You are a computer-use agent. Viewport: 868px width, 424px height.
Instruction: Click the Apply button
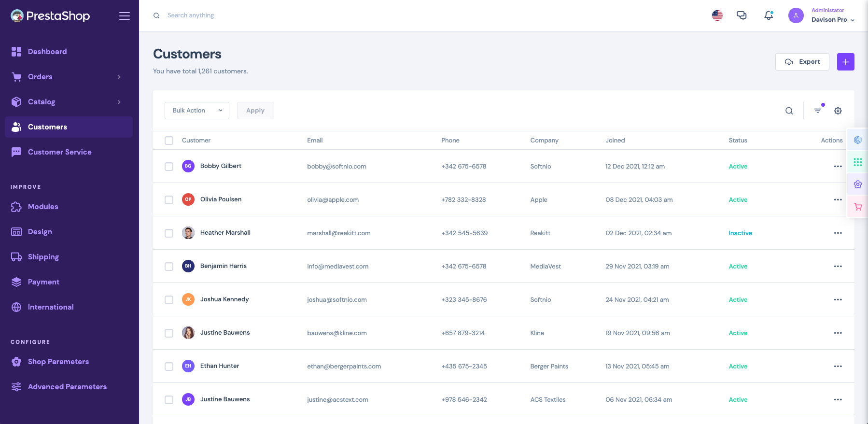[255, 111]
